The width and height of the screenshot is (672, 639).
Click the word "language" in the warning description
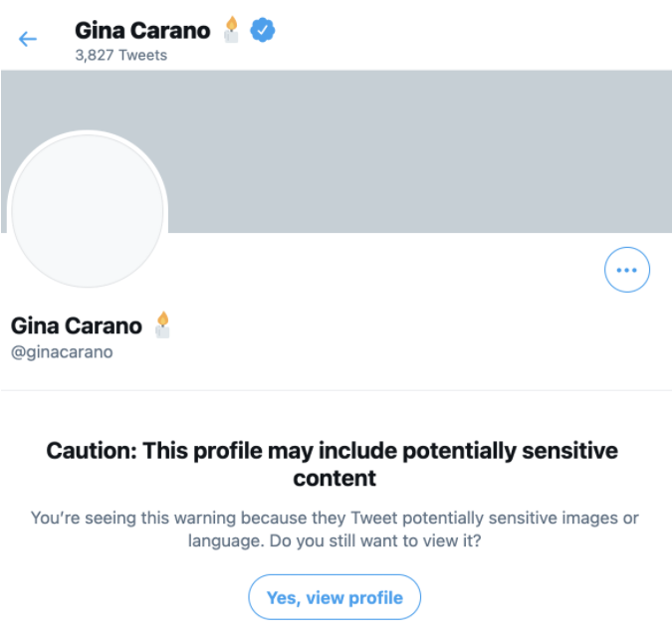click(222, 541)
